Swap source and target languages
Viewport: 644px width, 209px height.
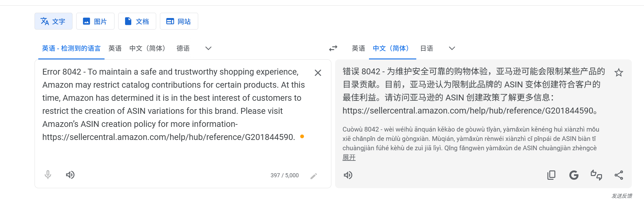[x=333, y=49]
